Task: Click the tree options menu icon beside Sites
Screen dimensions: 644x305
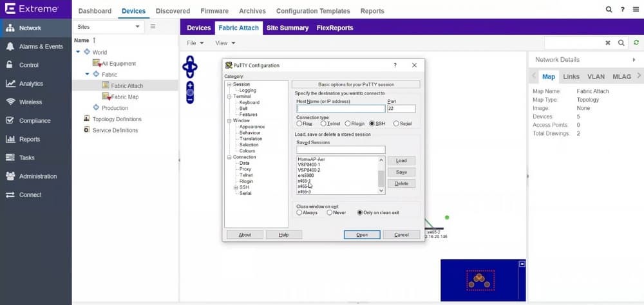Action: 153,26
